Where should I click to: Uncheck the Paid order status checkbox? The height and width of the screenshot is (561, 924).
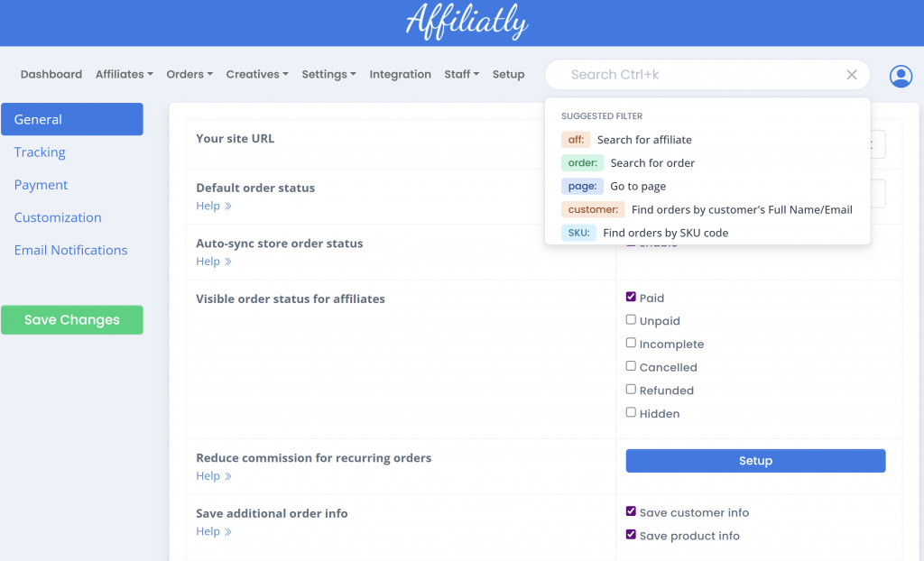(631, 297)
